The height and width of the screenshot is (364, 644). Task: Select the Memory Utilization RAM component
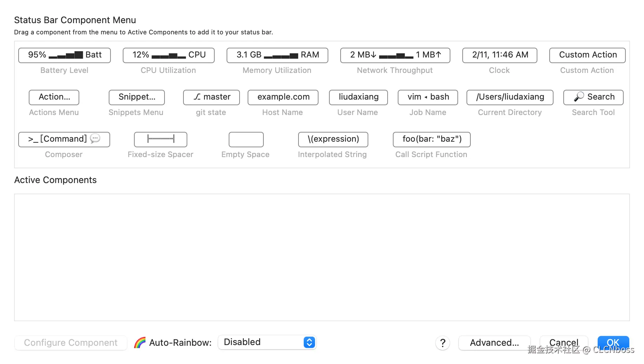point(277,55)
